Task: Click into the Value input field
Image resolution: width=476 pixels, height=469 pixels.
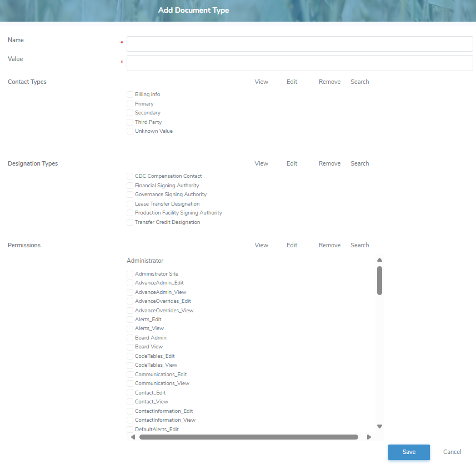Action: coord(299,63)
